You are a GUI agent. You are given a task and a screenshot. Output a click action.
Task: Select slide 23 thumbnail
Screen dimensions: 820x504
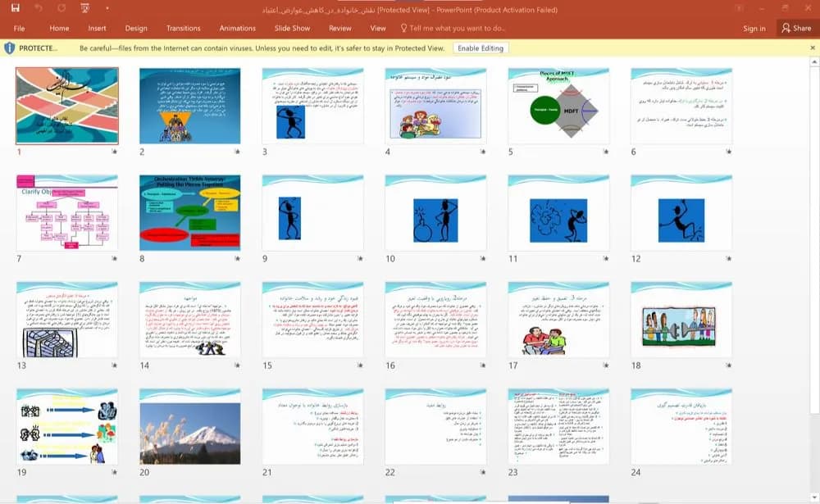[x=558, y=426]
